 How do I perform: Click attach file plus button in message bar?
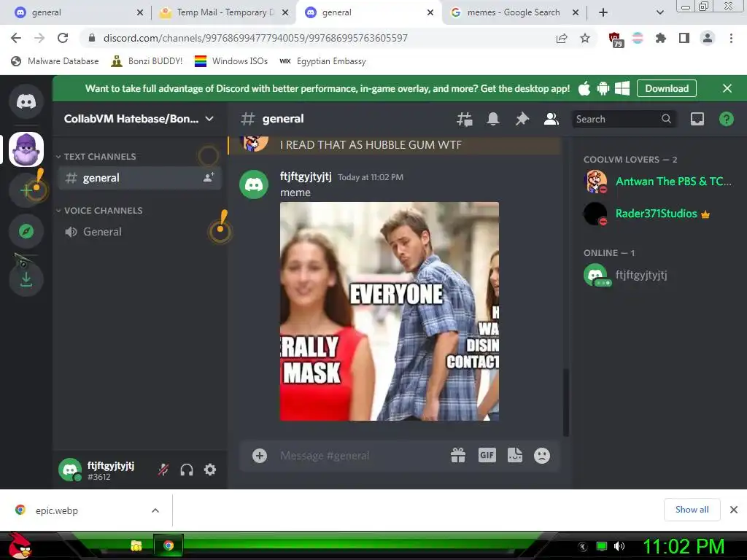260,456
